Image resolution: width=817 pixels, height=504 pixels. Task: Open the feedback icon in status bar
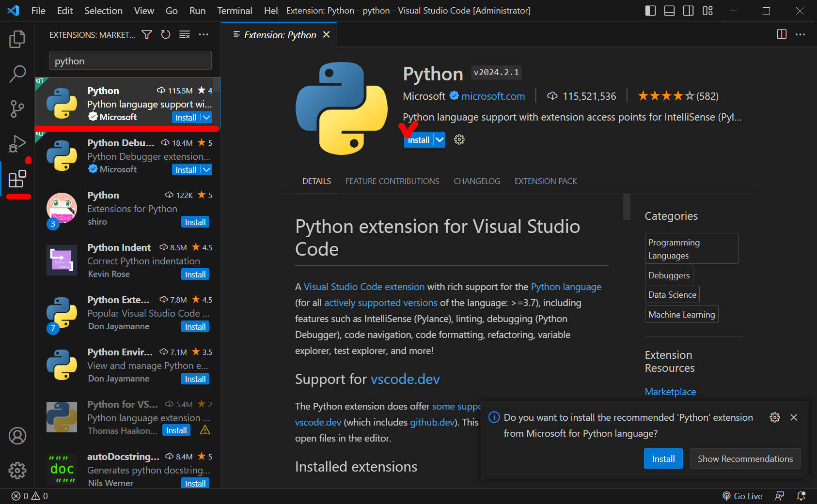[x=779, y=496]
